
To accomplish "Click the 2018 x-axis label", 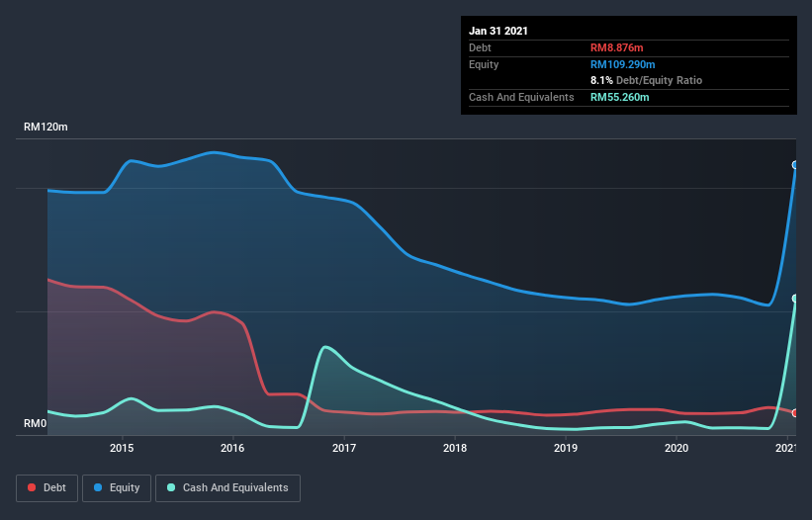I will [455, 448].
